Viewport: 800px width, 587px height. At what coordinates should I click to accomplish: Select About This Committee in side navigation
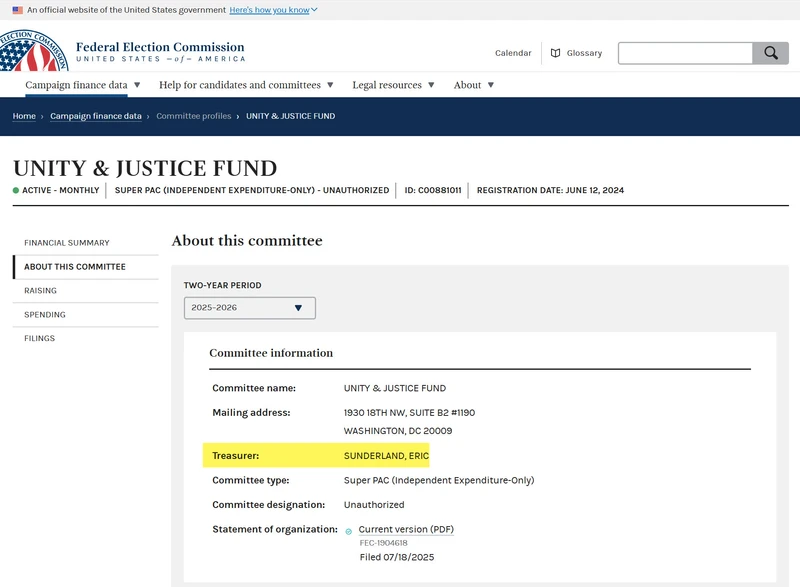pyautogui.click(x=75, y=267)
